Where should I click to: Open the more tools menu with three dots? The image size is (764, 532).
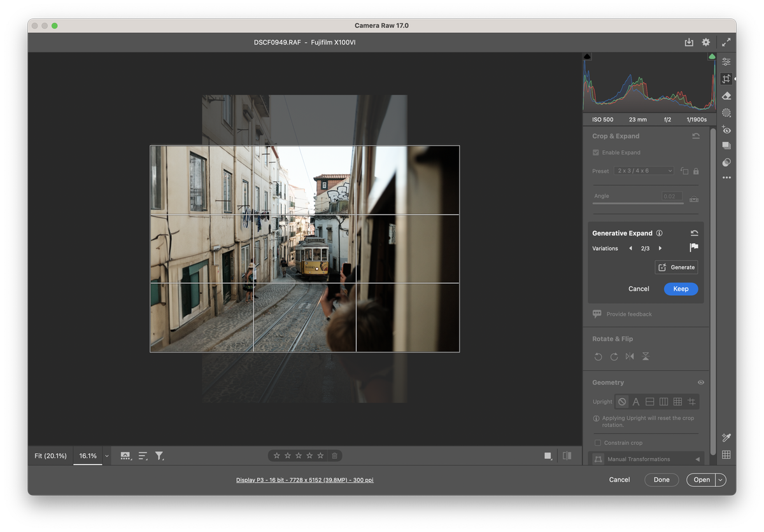point(726,178)
